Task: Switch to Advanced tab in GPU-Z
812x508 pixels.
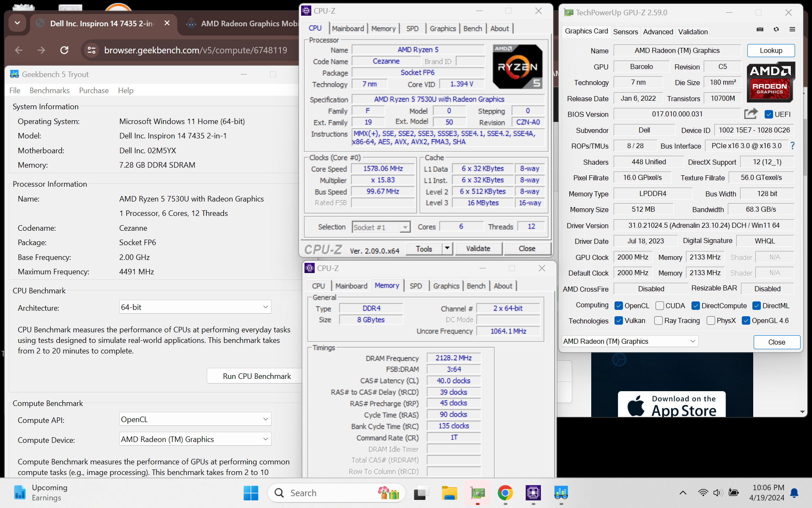Action: 658,32
